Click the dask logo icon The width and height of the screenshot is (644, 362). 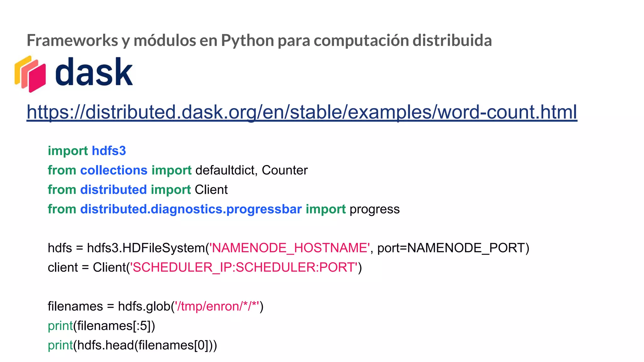(x=30, y=74)
